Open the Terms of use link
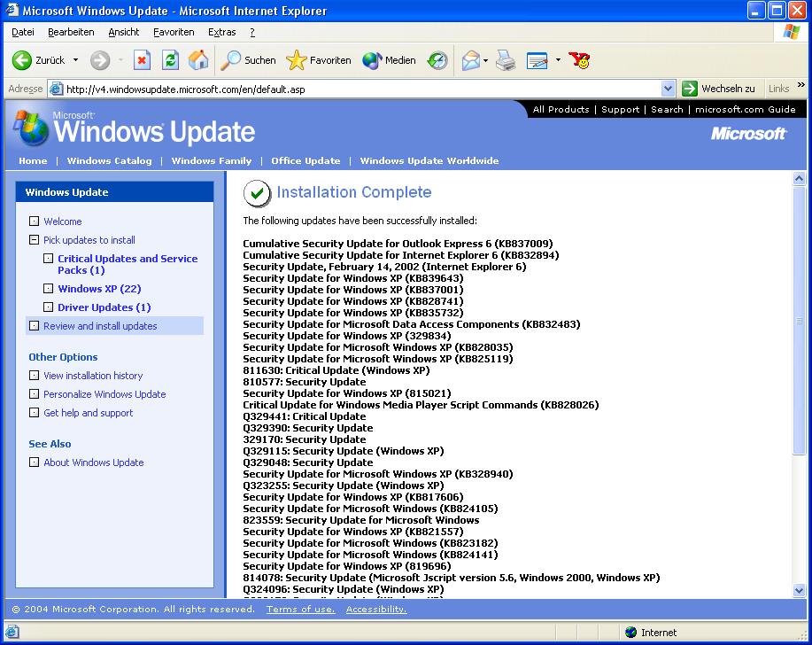The height and width of the screenshot is (645, 812). tap(300, 609)
